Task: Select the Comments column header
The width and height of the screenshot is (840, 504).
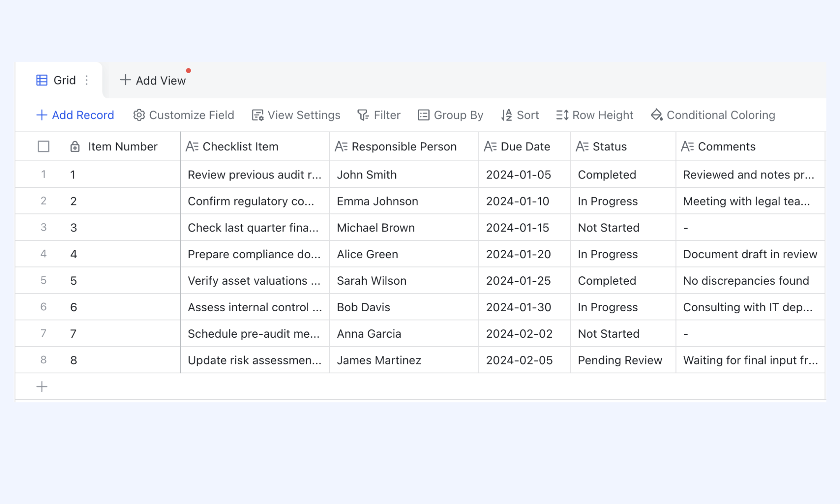Action: tap(751, 147)
